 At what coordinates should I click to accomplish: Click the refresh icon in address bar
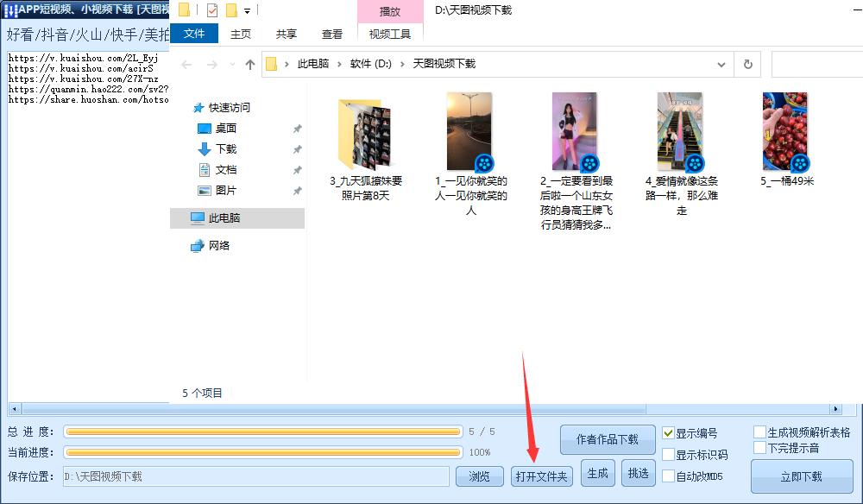tap(747, 64)
